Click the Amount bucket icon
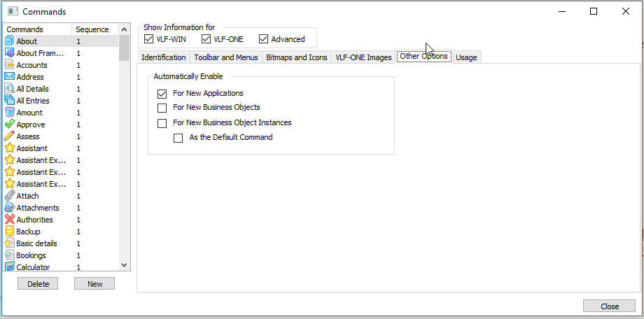Screen dimensions: 644x319 [10, 113]
